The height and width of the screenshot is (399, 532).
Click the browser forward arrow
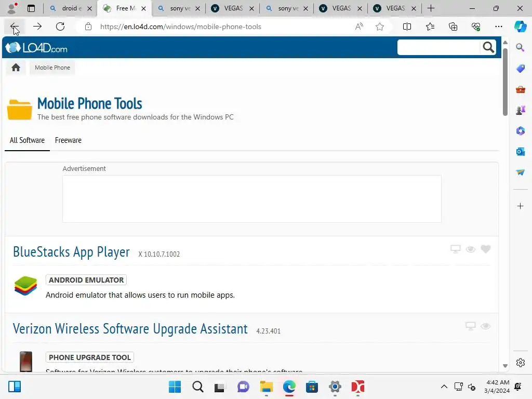(37, 26)
